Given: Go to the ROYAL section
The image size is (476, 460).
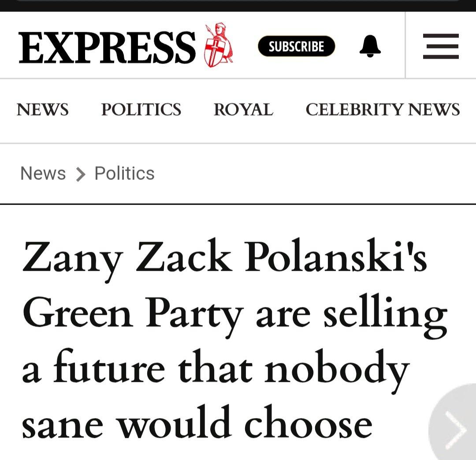Looking at the screenshot, I should (x=243, y=109).
